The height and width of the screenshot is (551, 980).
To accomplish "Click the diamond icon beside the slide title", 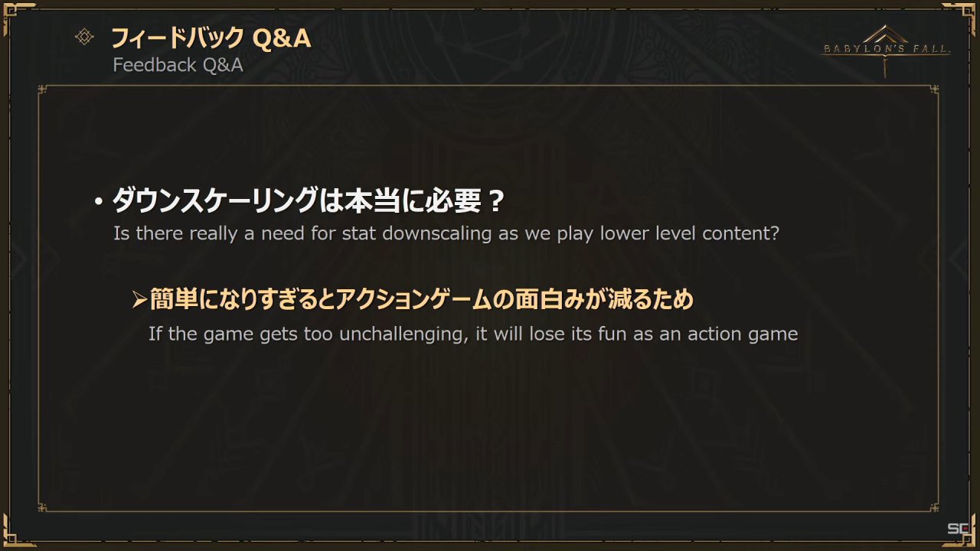I will tap(84, 37).
